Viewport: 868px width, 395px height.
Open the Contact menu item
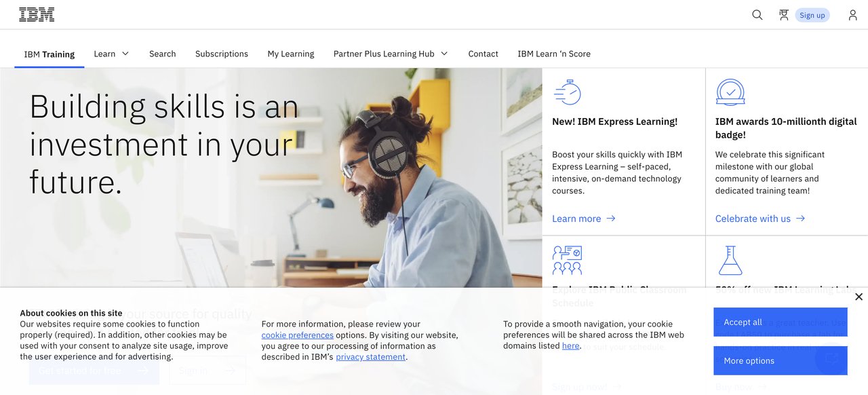[x=484, y=54]
